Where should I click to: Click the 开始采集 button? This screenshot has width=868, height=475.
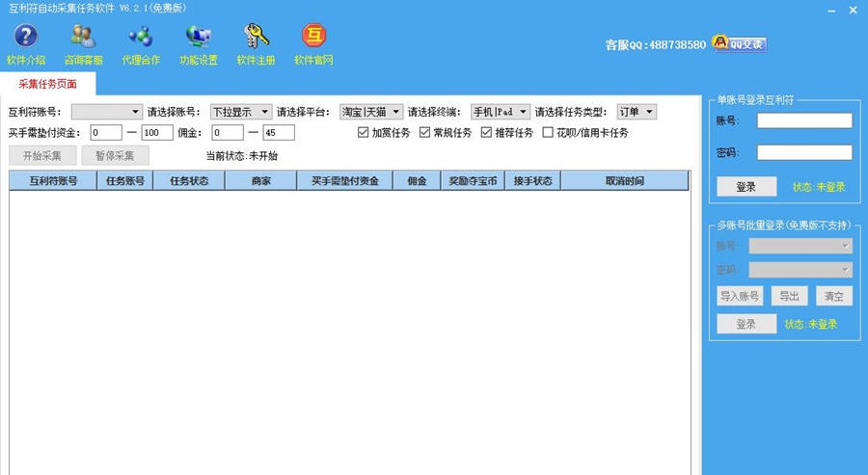42,156
